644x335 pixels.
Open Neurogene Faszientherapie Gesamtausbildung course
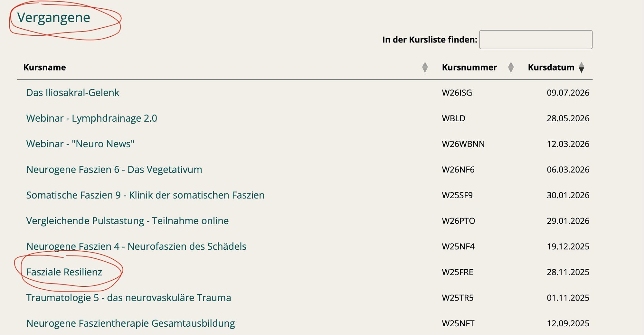130,323
